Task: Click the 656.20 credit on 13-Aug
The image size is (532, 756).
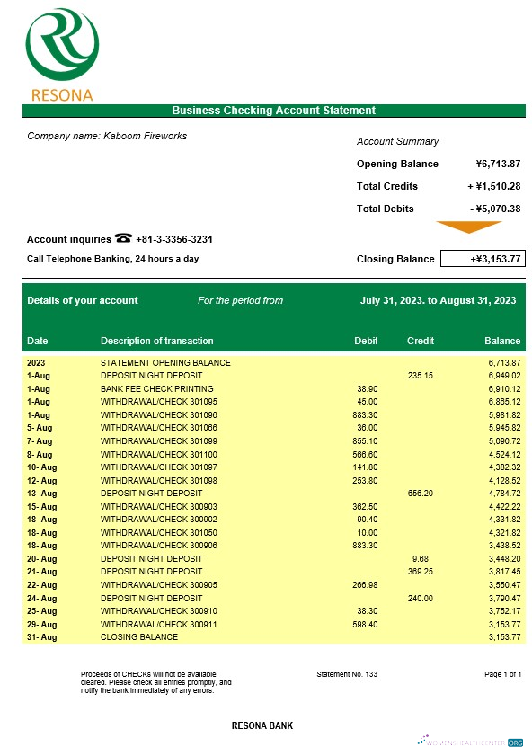Action: tap(421, 494)
